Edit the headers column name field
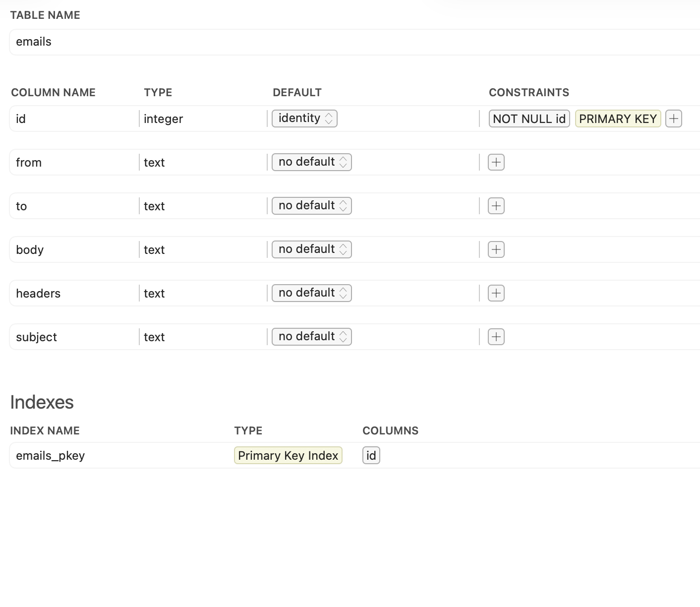The height and width of the screenshot is (607, 700). (74, 293)
